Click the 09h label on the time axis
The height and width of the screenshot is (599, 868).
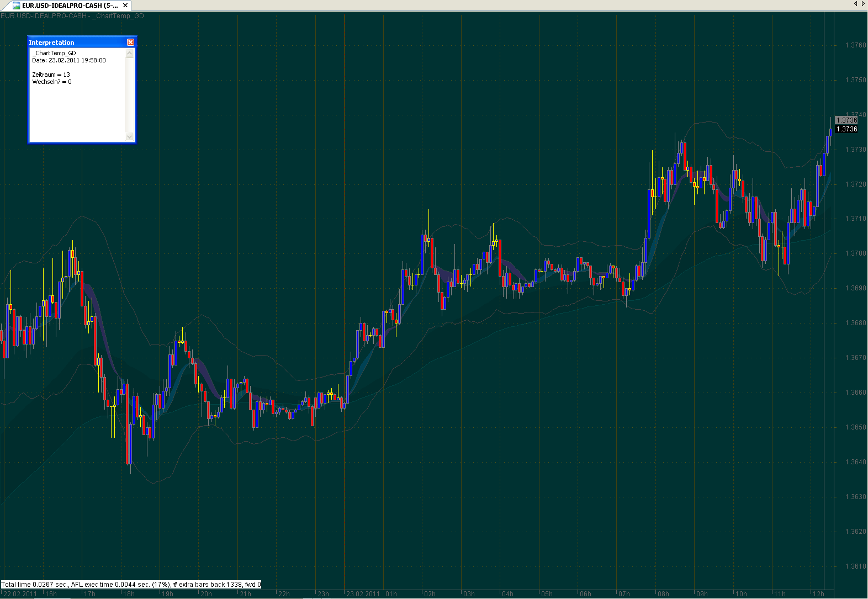click(702, 594)
